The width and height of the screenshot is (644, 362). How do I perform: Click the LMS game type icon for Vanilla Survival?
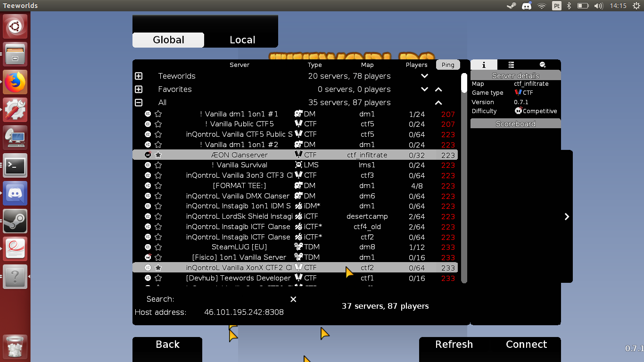click(298, 165)
